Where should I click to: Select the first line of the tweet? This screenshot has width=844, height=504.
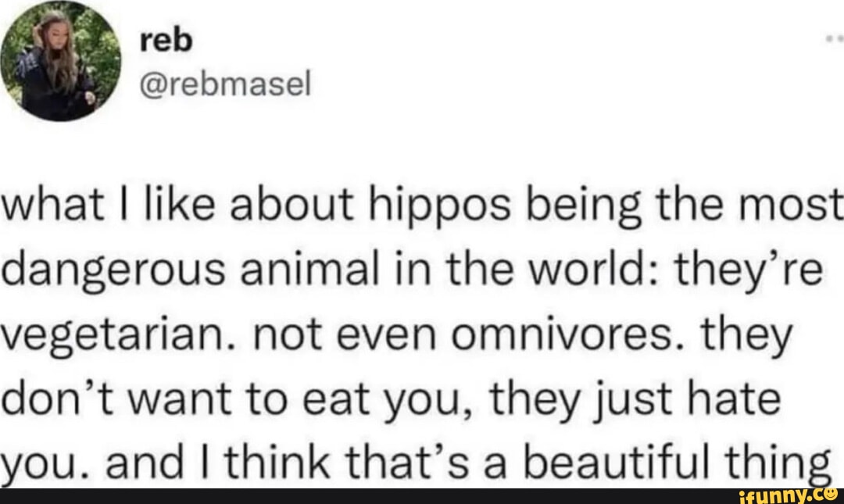[x=422, y=205]
